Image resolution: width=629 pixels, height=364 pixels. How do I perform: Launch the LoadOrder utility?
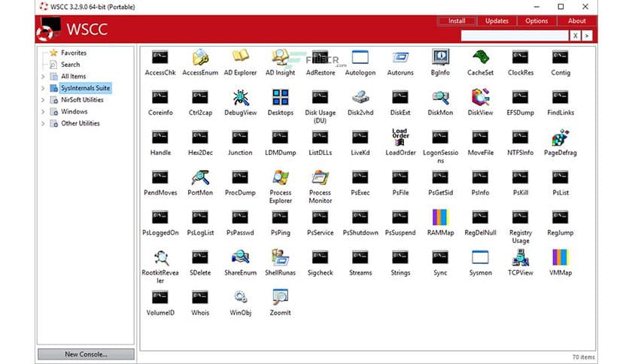click(400, 137)
